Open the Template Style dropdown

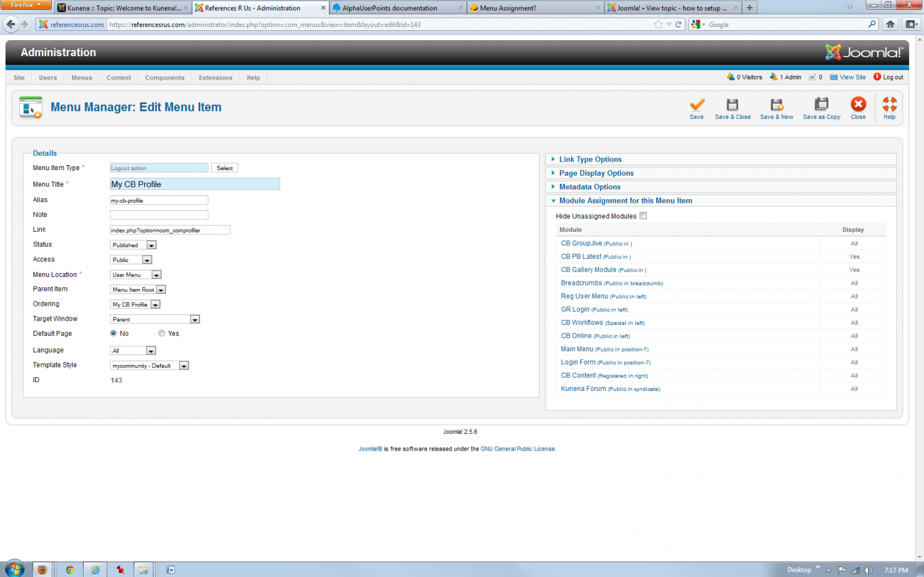point(149,366)
